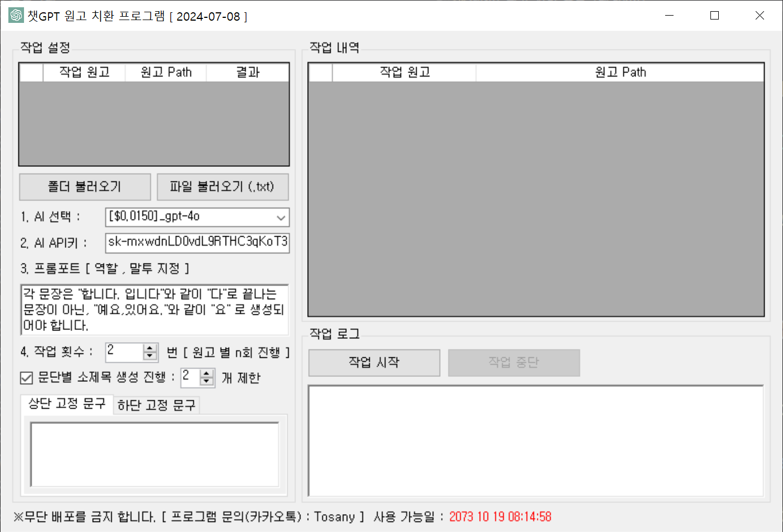Maximize the 챗GPT 원고 치환 window
Image resolution: width=783 pixels, height=532 pixels.
[x=714, y=16]
